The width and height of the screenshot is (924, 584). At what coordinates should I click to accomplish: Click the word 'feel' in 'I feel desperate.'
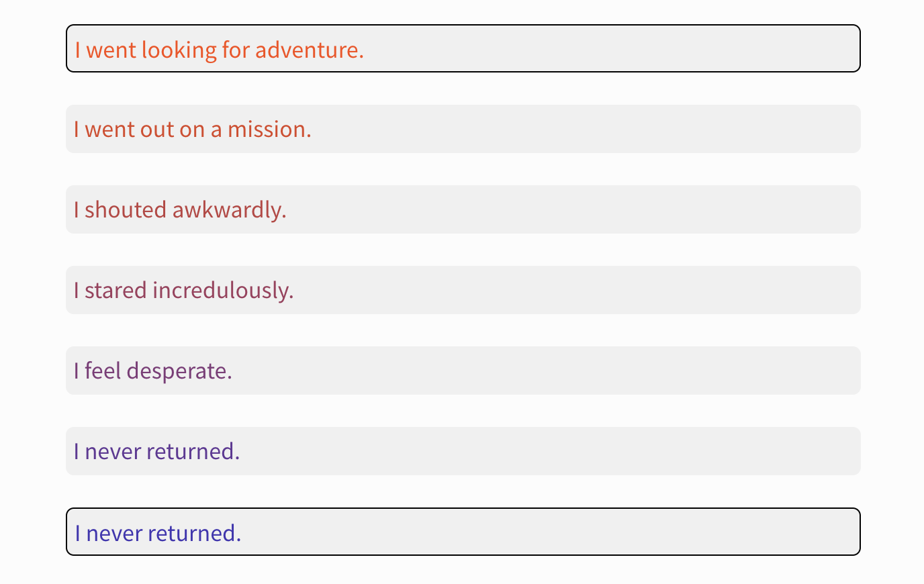point(103,371)
